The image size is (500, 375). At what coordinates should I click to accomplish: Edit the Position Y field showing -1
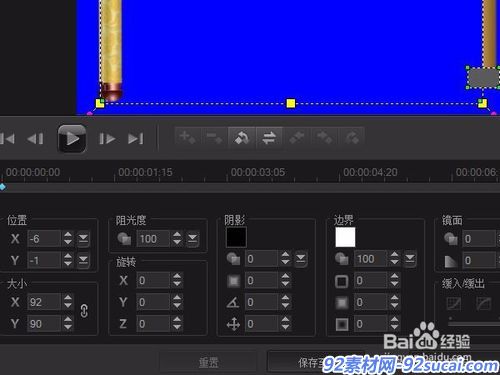click(x=44, y=260)
